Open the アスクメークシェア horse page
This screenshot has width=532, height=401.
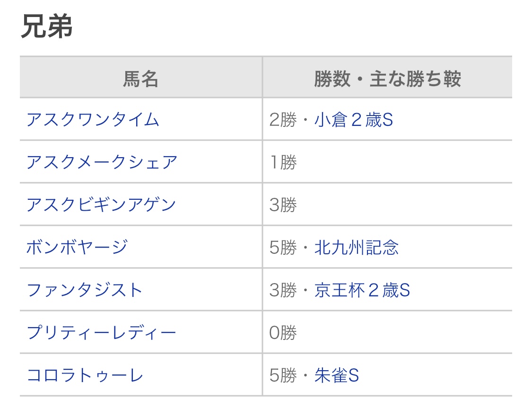pyautogui.click(x=102, y=162)
